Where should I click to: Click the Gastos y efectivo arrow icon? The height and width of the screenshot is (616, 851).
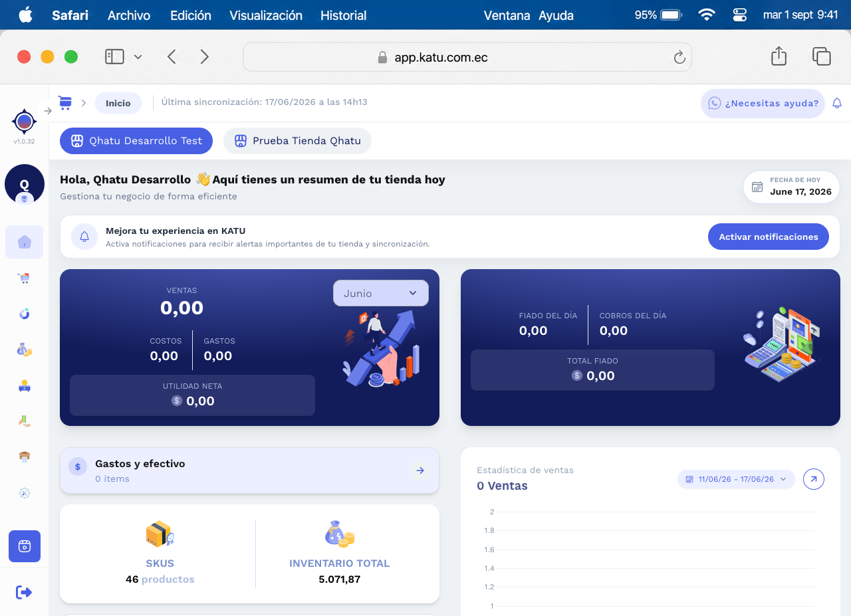point(420,470)
